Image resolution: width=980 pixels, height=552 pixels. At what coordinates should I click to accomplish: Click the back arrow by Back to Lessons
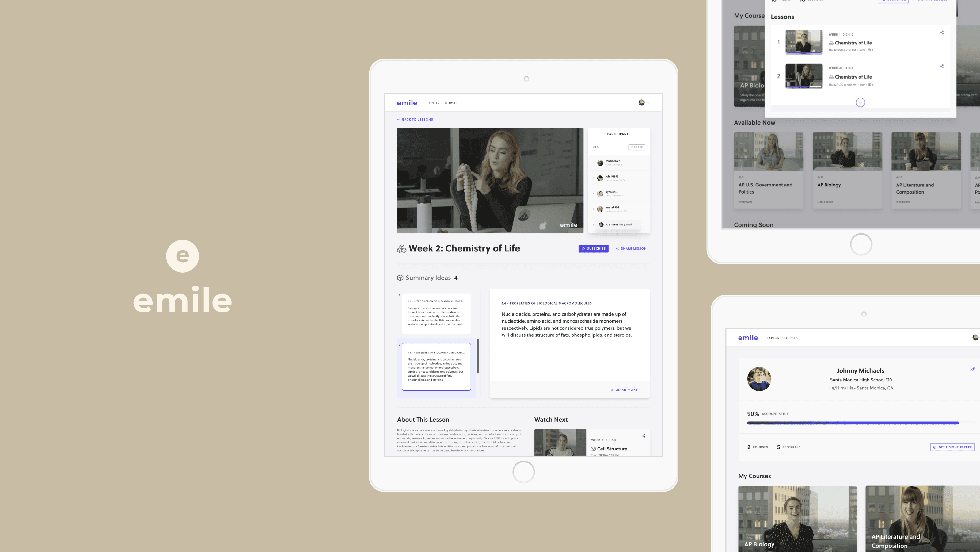tap(398, 120)
